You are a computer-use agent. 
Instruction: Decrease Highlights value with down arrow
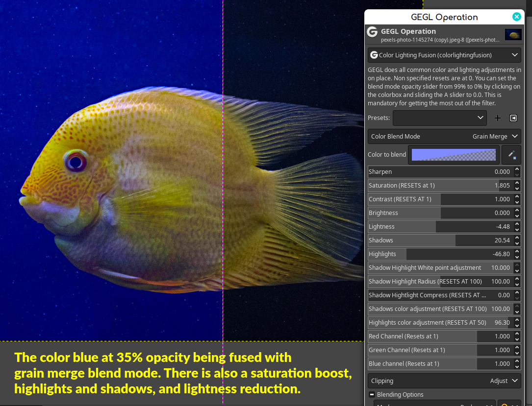coord(517,257)
